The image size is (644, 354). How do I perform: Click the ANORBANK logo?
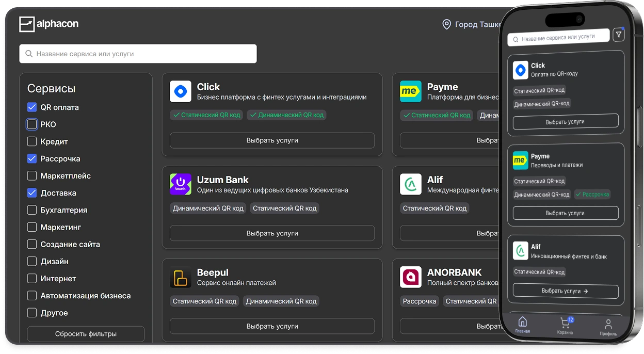pyautogui.click(x=411, y=277)
